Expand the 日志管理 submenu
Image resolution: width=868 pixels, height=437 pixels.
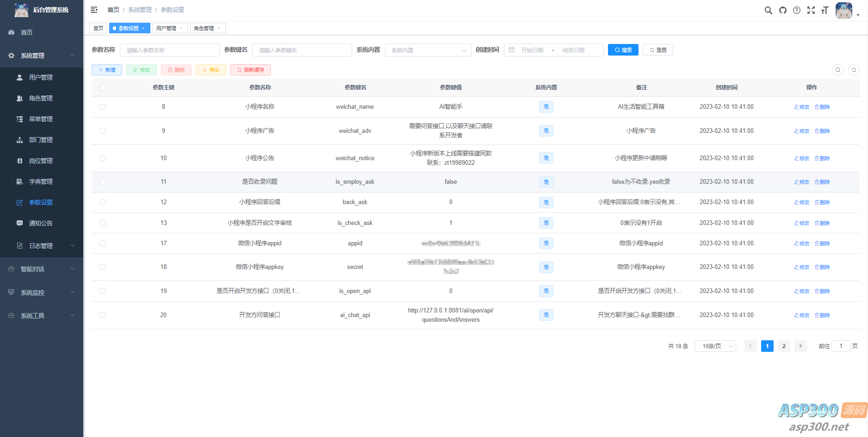point(42,246)
